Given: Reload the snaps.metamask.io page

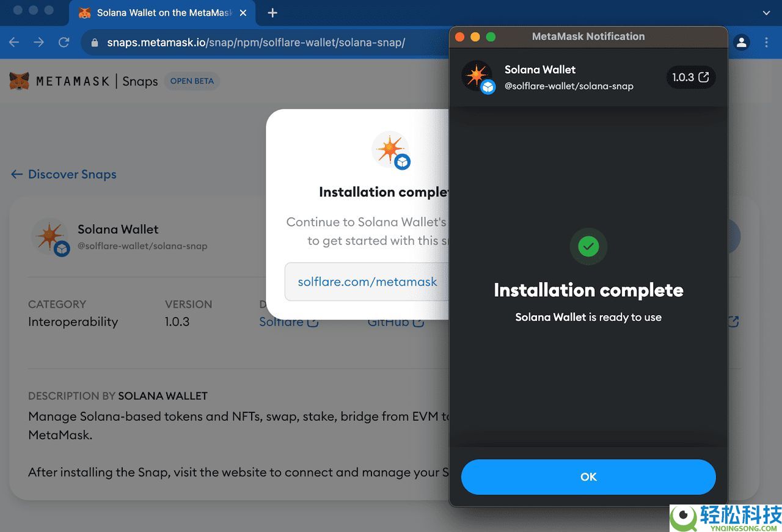Looking at the screenshot, I should pos(64,42).
